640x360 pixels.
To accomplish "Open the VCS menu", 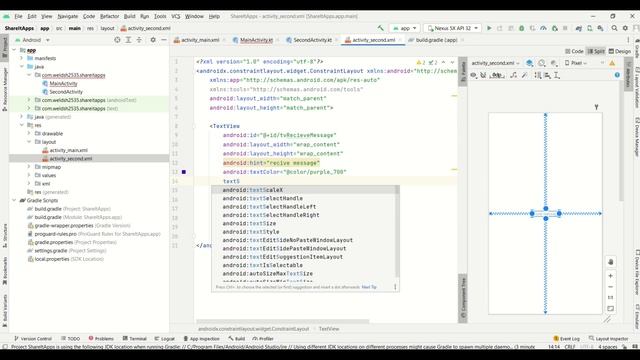I will click(x=176, y=16).
